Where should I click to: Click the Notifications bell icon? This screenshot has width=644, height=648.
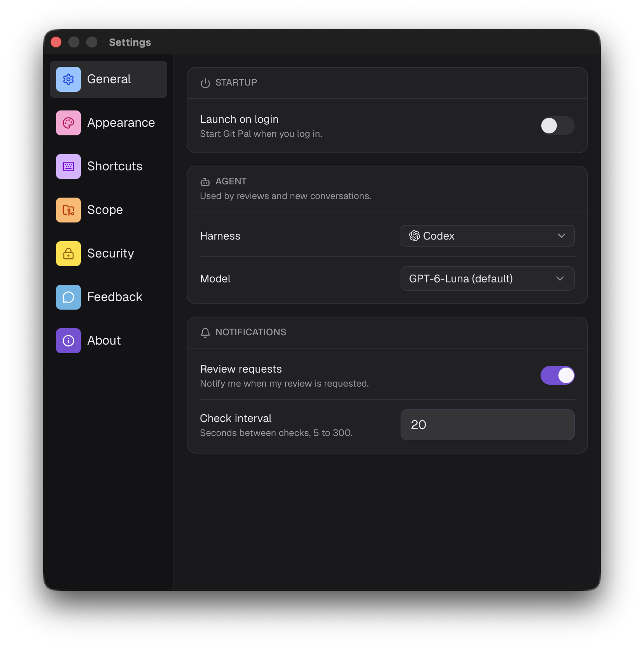tap(205, 333)
